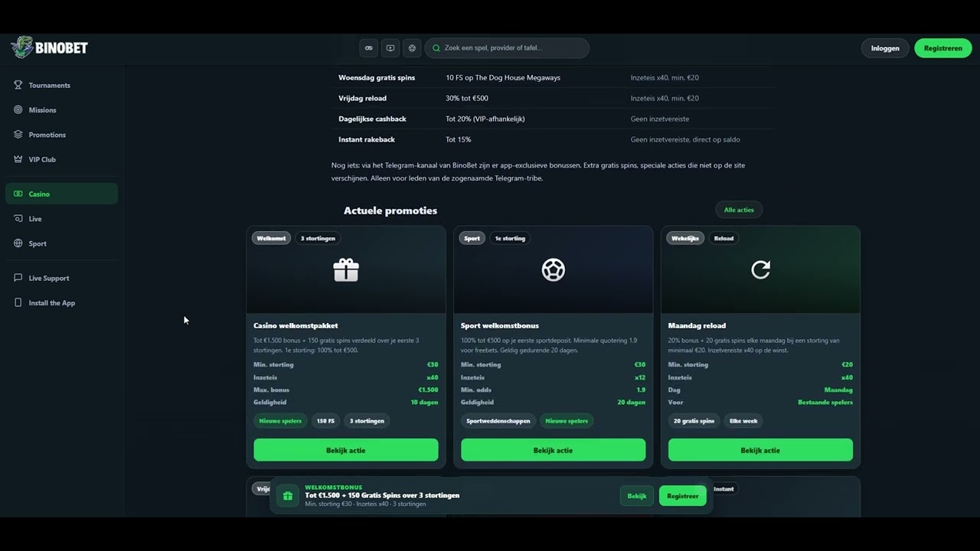Click the Sportweddenschappen chip
The image size is (980, 551).
click(x=498, y=421)
